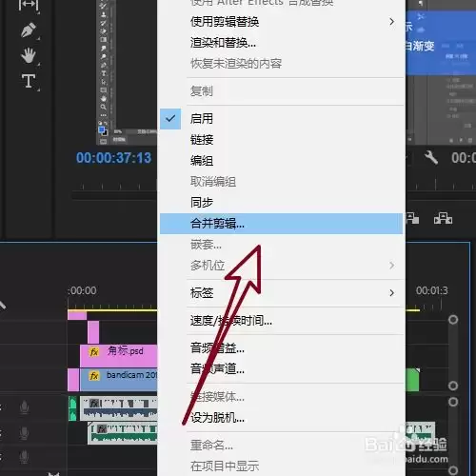Click the fx badge on 角标.psd clip

pos(94,352)
